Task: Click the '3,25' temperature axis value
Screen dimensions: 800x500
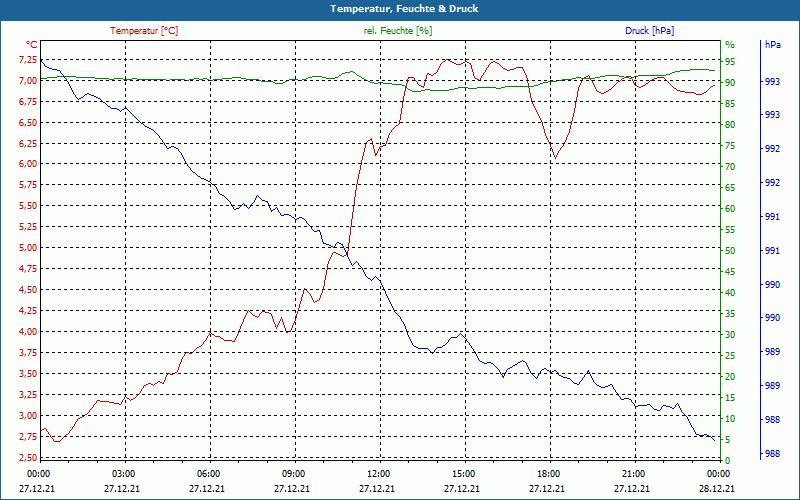Action: pyautogui.click(x=28, y=394)
